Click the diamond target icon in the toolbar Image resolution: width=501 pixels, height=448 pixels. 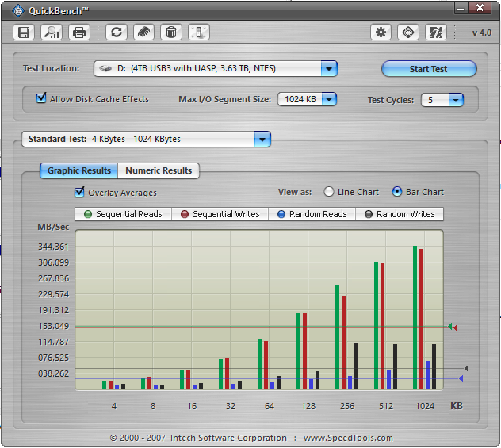[x=408, y=33]
